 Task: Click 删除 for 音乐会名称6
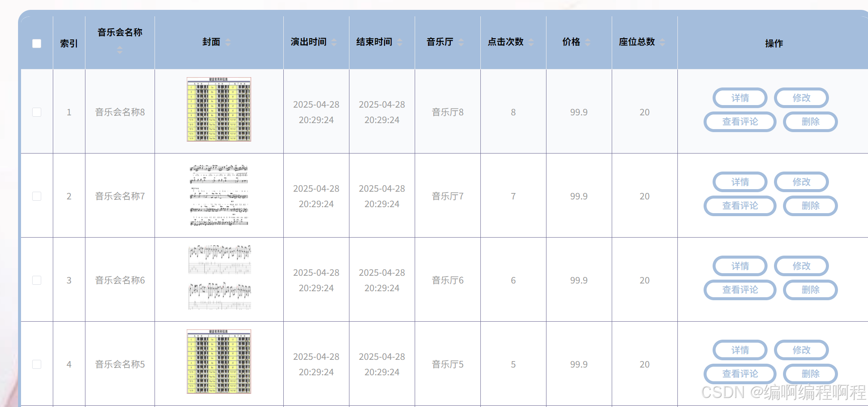click(x=810, y=290)
